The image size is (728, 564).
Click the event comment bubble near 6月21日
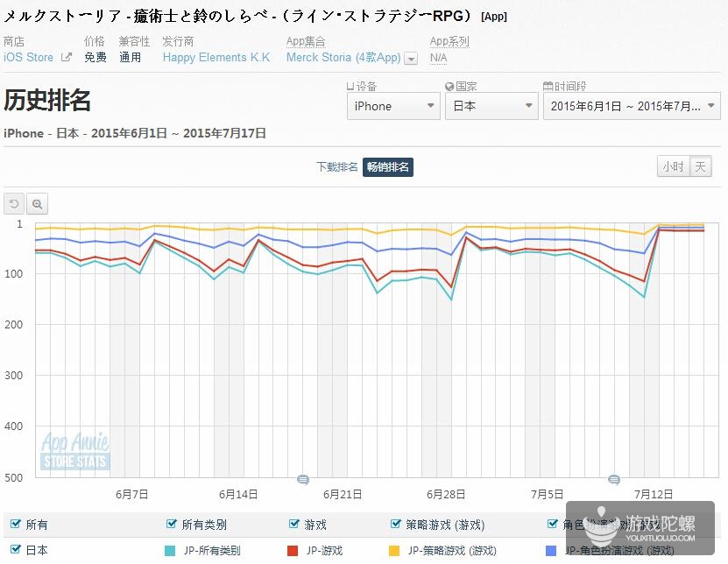(x=303, y=479)
